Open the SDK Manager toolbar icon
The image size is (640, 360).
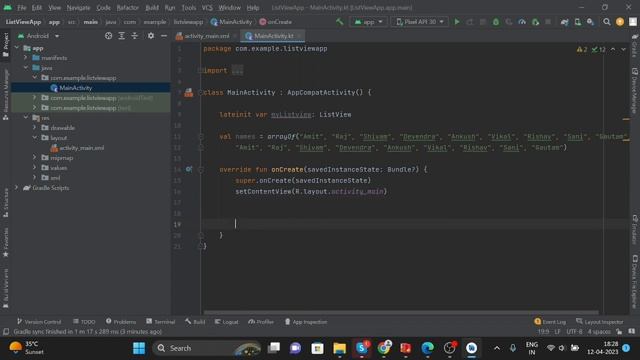coord(591,22)
